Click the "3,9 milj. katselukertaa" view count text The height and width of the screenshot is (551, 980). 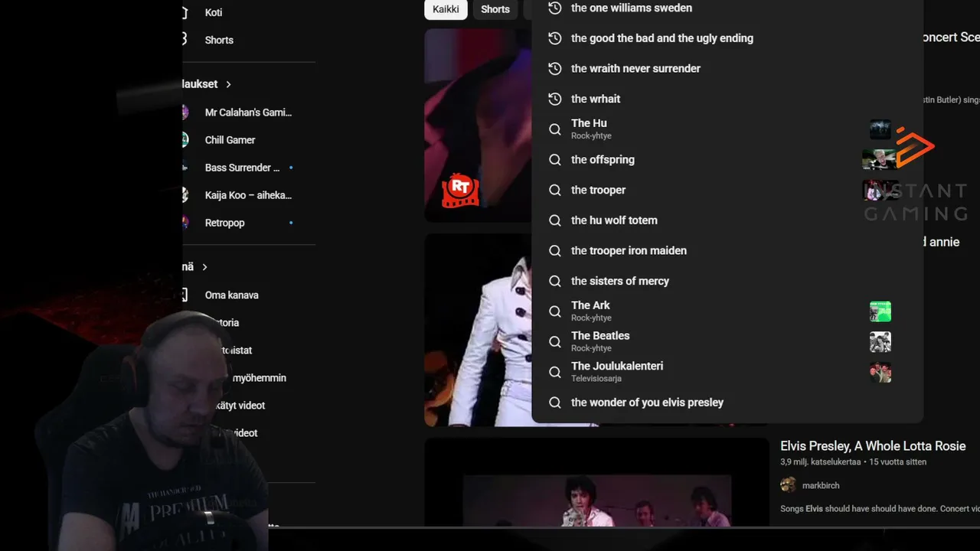coord(820,462)
